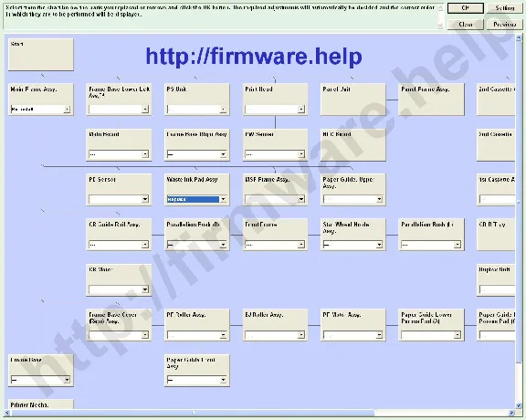Click the EJ Roller Assy. label
Image resolution: width=526 pixels, height=420 pixels.
(264, 315)
